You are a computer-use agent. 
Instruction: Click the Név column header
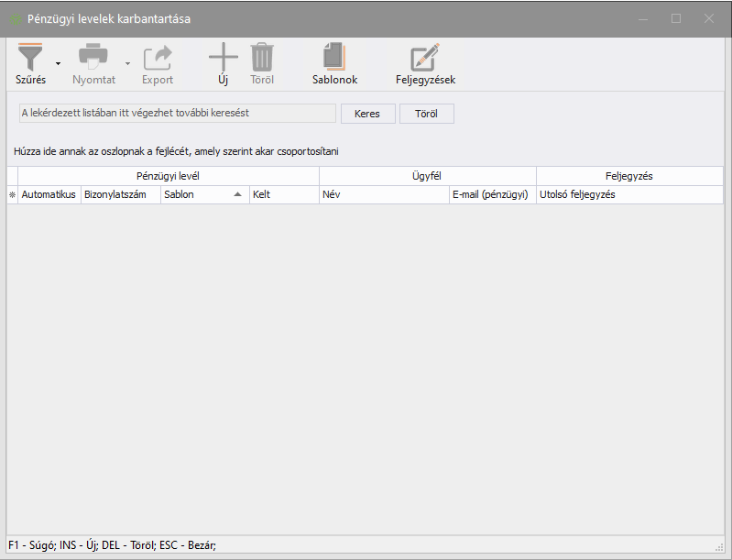[383, 195]
